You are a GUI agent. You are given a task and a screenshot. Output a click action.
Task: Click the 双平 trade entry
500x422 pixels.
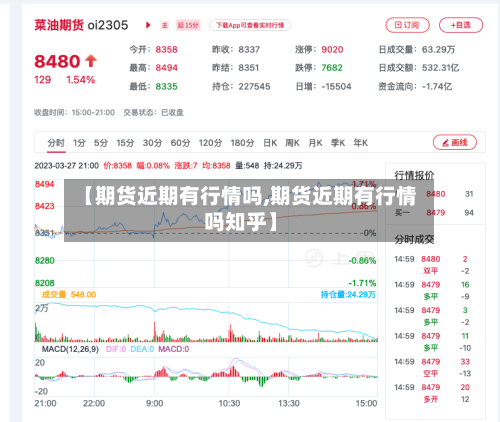pyautogui.click(x=430, y=271)
